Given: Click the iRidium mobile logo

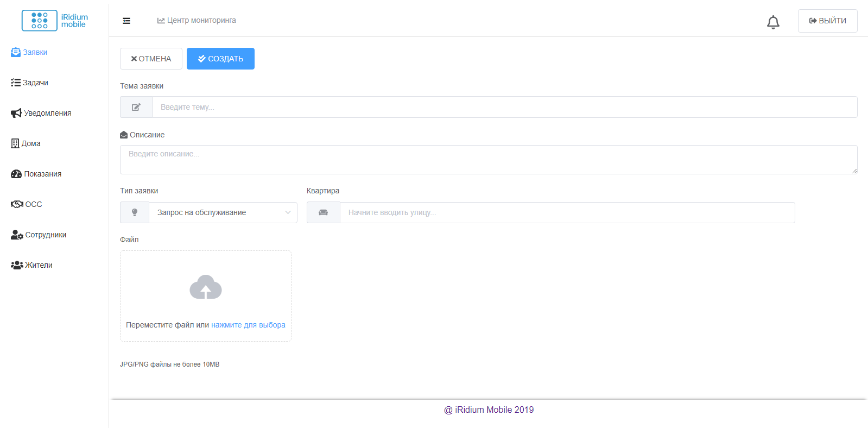Looking at the screenshot, I should pyautogui.click(x=55, y=21).
